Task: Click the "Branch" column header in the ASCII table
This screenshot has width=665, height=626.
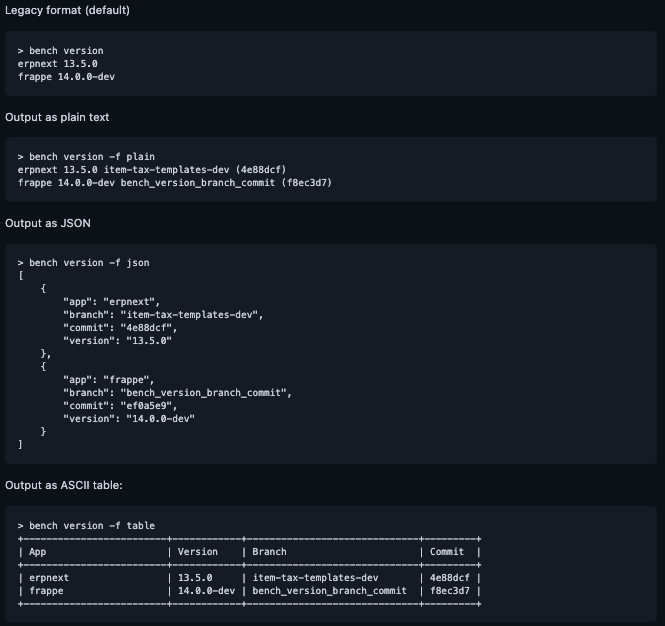Action: point(269,552)
